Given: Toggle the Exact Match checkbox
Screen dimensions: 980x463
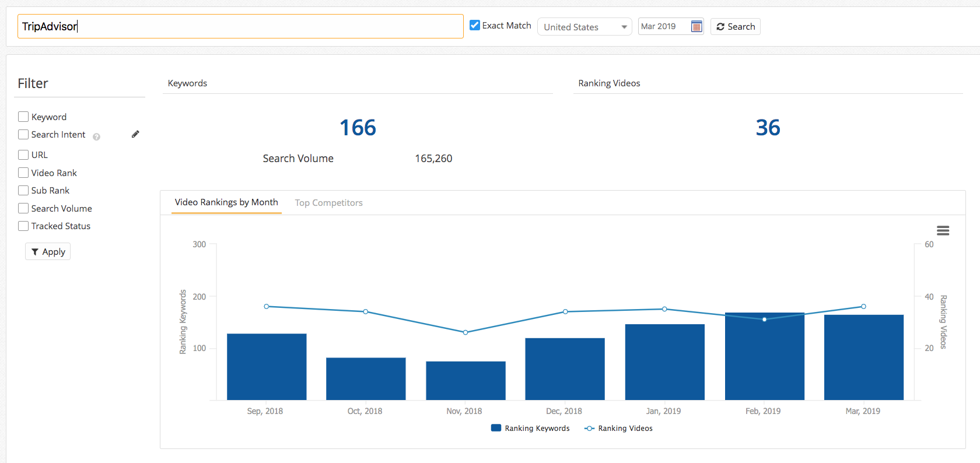Looking at the screenshot, I should 475,25.
